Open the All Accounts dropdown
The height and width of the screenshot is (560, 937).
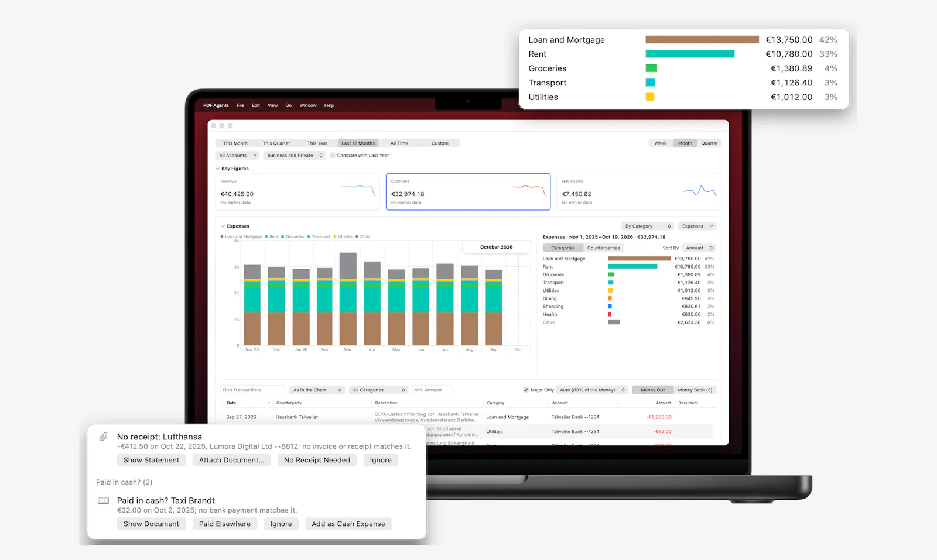[238, 156]
